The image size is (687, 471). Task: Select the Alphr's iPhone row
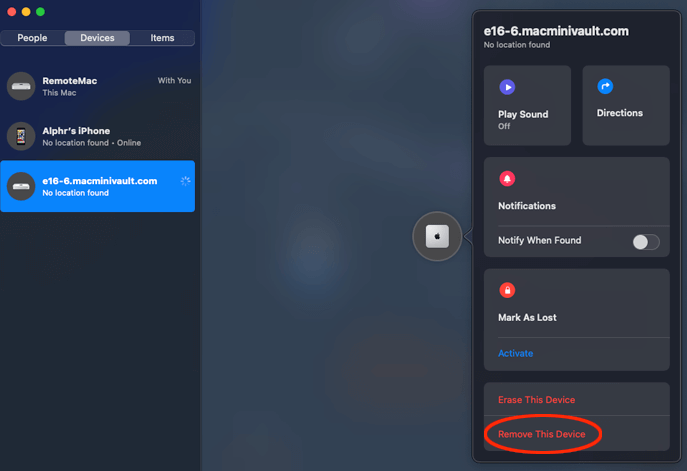(x=98, y=136)
